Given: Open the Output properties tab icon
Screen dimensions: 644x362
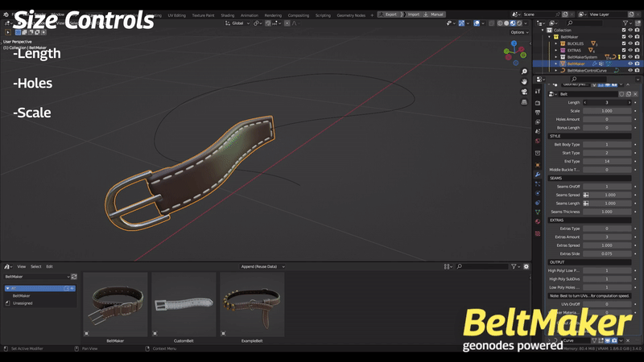Looking at the screenshot, I should tap(538, 112).
